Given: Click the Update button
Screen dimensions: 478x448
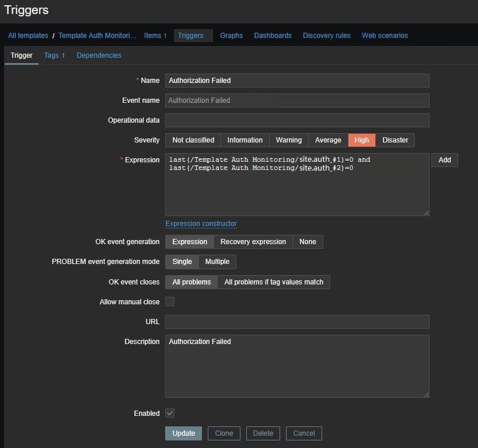Looking at the screenshot, I should [x=183, y=433].
